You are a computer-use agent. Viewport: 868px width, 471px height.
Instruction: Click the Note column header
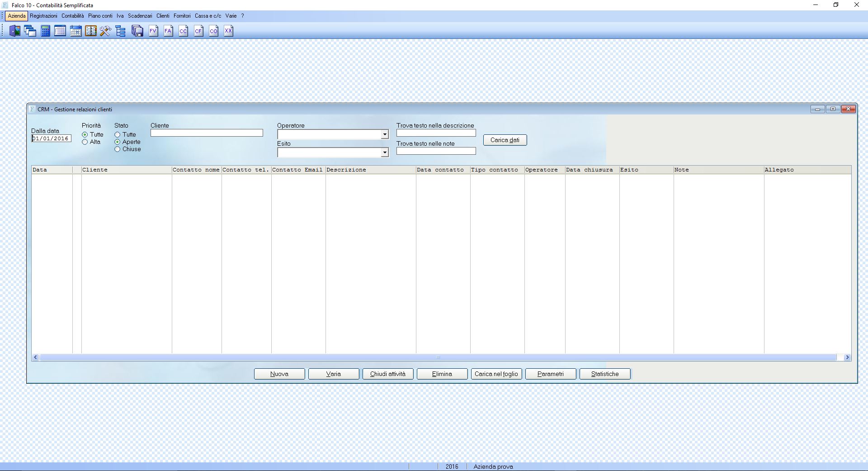coord(719,170)
